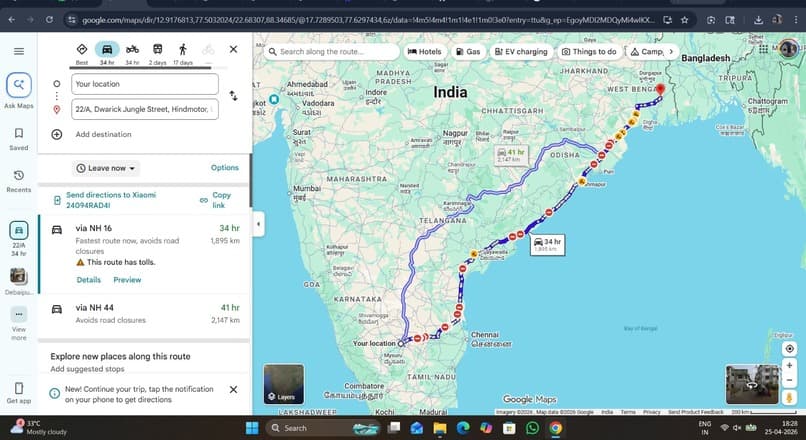Open File Explorer from the taskbar
Screen dimensions: 806x440
pyautogui.click(x=440, y=428)
